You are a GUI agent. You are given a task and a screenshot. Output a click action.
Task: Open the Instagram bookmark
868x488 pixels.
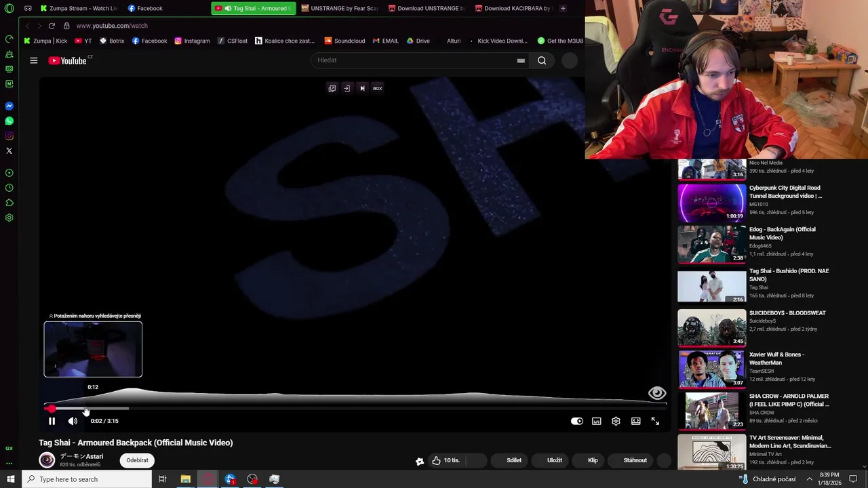tap(192, 41)
